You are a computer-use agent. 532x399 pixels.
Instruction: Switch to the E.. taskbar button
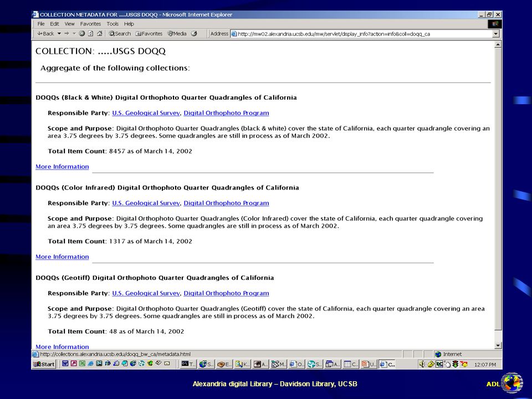tap(224, 364)
